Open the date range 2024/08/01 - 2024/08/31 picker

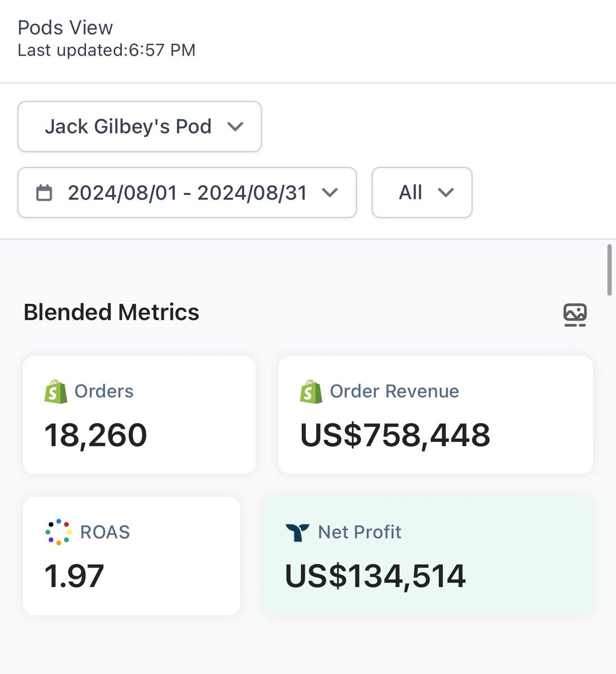click(187, 193)
